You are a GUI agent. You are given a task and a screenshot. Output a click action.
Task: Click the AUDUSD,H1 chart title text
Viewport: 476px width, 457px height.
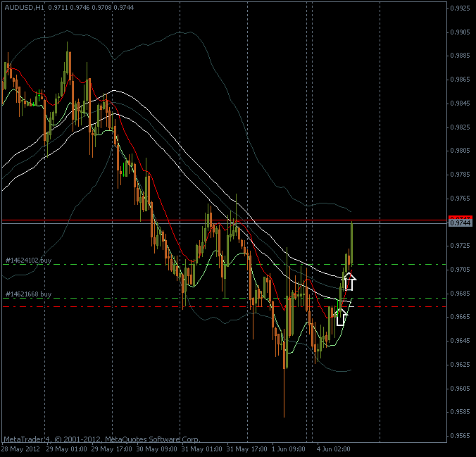(24, 8)
